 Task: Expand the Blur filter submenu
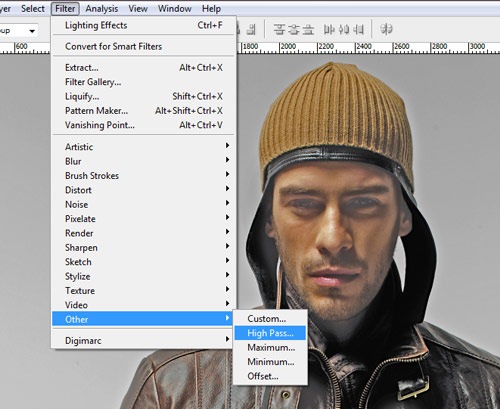pos(143,161)
